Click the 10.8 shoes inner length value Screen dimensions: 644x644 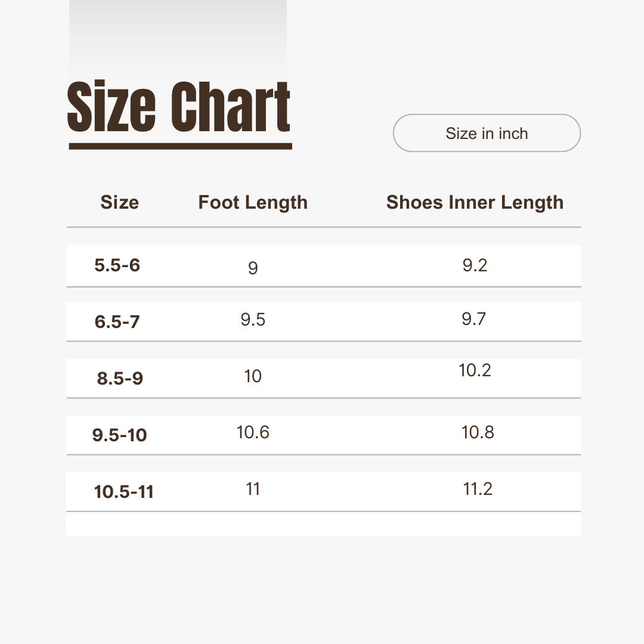tap(478, 432)
